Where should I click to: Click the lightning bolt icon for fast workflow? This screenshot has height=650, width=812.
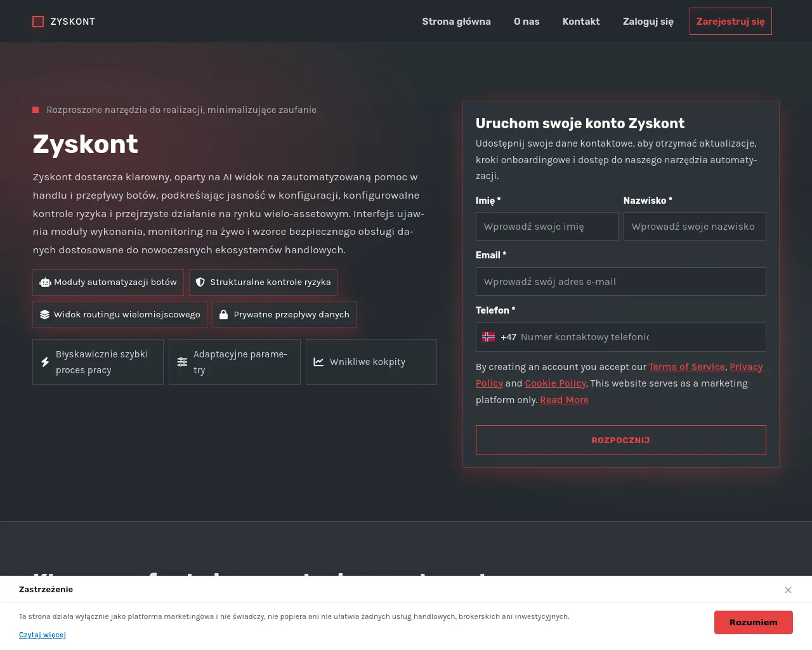click(x=45, y=362)
